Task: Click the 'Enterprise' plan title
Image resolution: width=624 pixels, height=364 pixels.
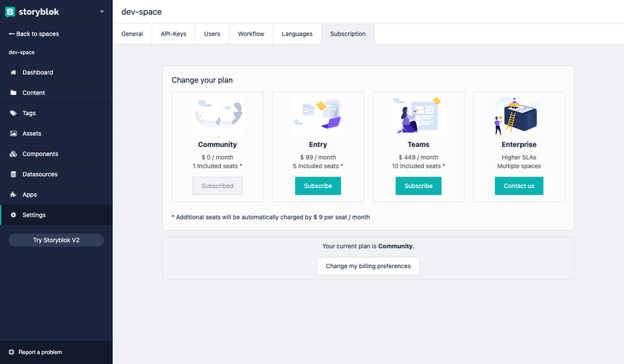Action: coord(519,144)
